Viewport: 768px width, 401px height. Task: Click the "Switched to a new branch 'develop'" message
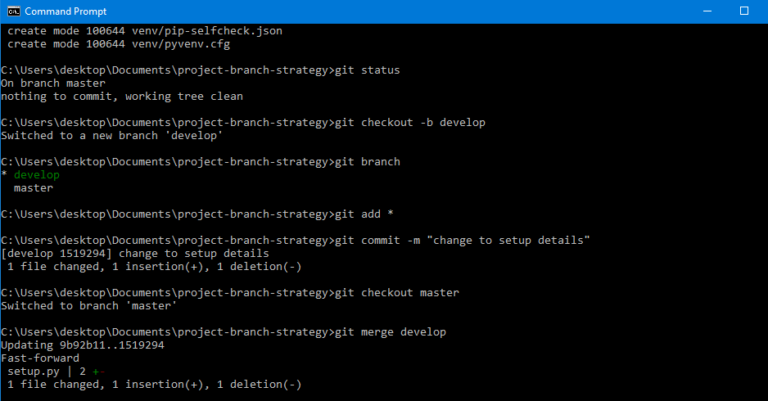[111, 135]
